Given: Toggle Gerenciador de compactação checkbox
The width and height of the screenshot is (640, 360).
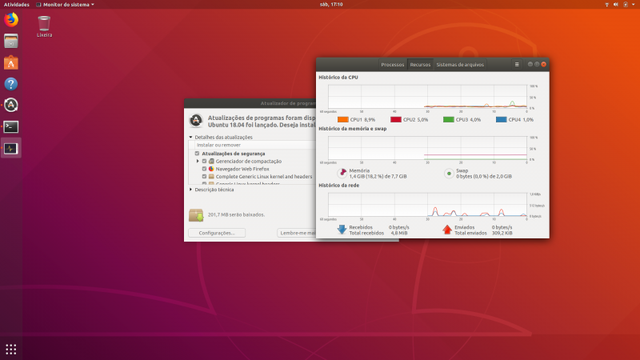Looking at the screenshot, I should pos(204,161).
